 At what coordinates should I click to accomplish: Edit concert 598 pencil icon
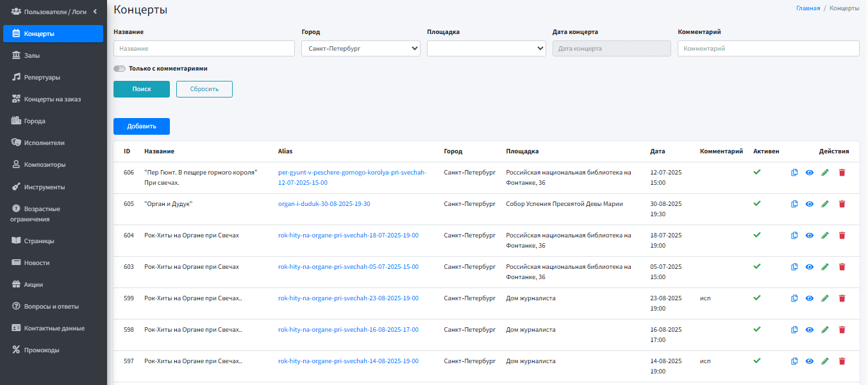[825, 330]
